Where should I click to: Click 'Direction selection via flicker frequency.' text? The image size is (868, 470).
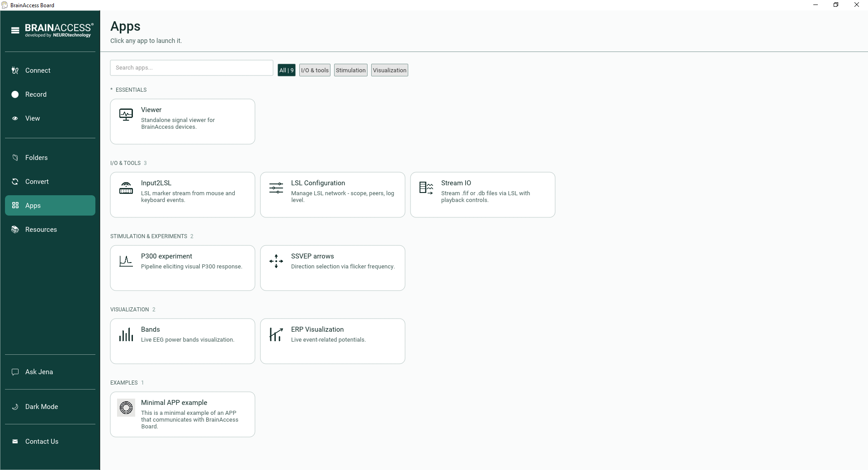click(x=343, y=267)
